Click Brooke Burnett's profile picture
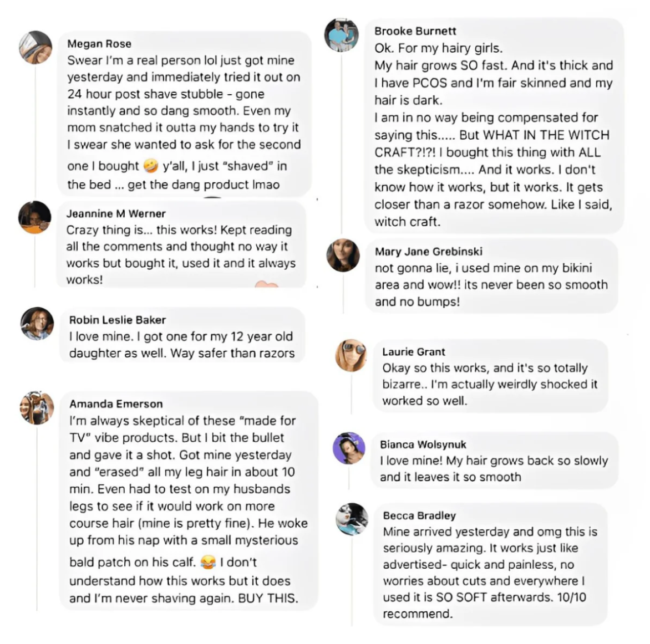Viewport: 650px width, 644px height. (342, 35)
